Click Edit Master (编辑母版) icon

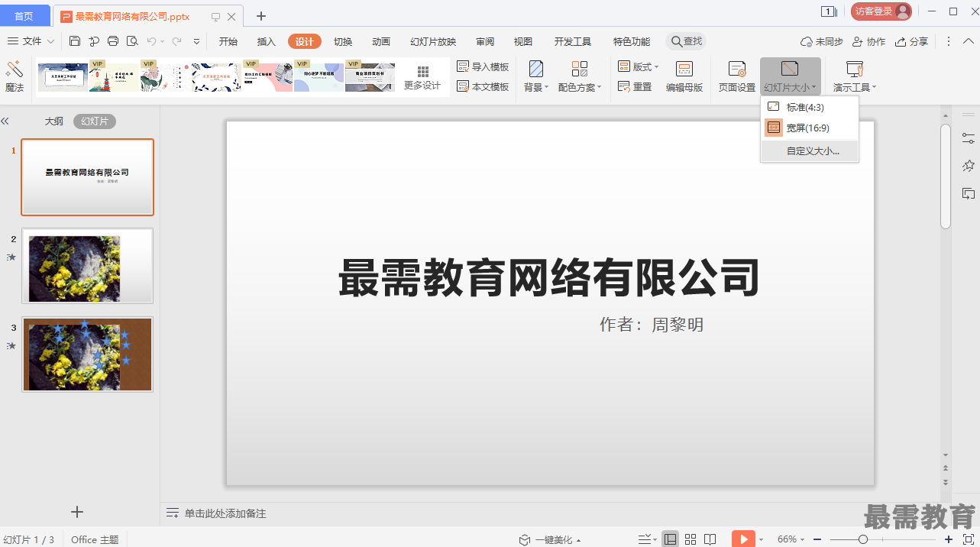(x=684, y=77)
